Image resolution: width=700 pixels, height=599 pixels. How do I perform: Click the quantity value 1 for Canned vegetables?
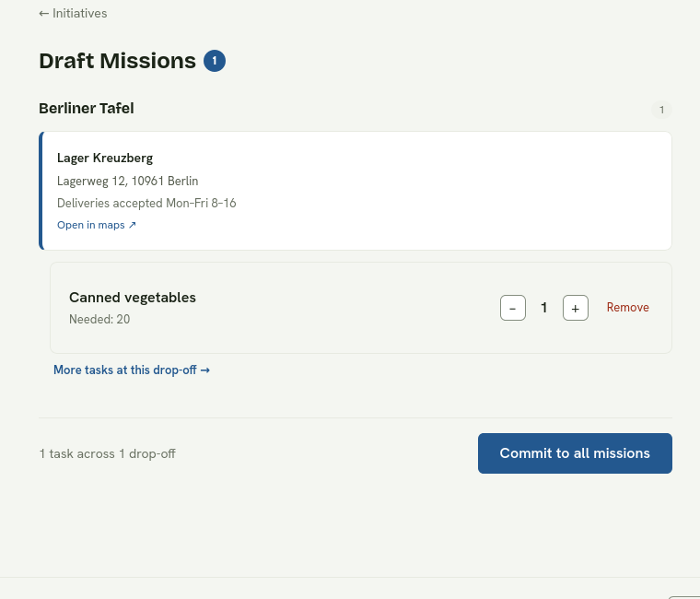pos(543,308)
